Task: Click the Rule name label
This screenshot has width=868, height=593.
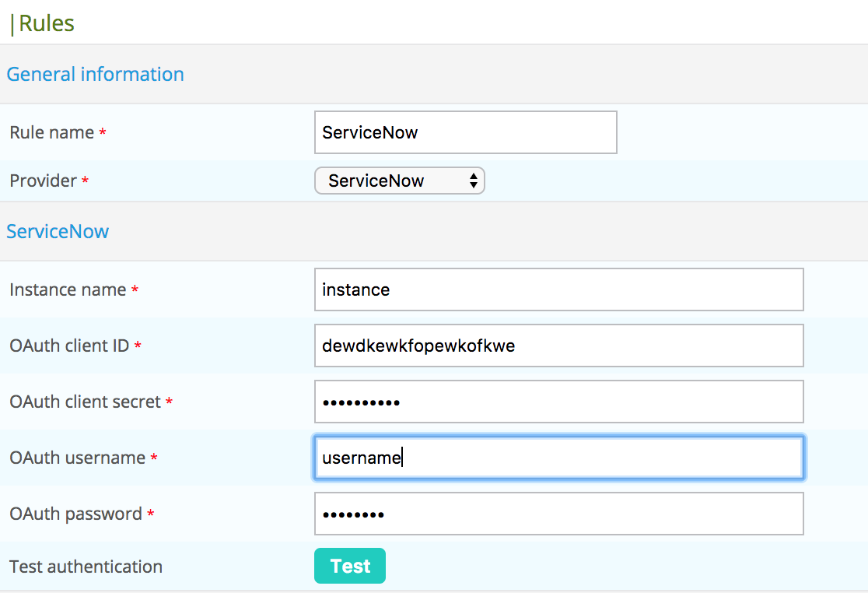Action: click(52, 132)
